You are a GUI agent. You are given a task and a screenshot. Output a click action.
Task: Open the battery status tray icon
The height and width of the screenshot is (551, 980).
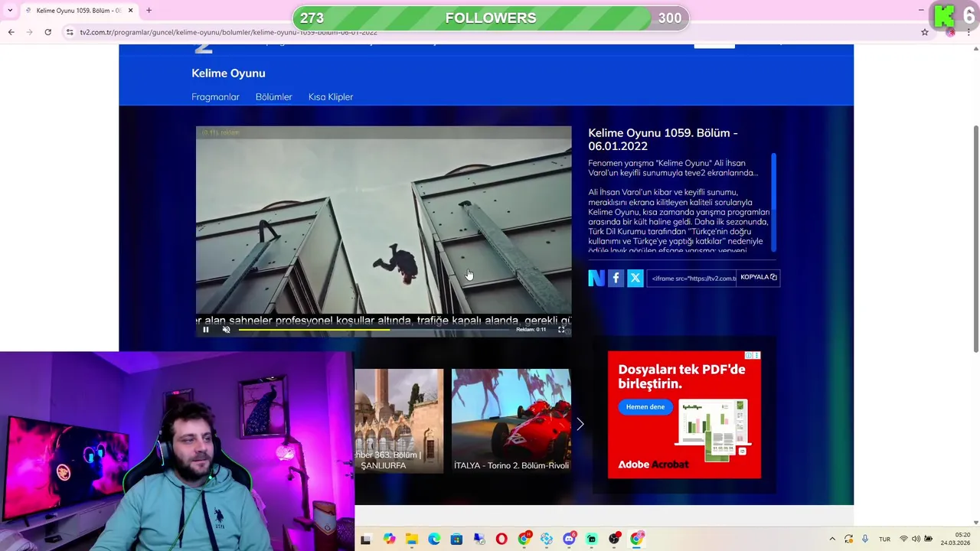tap(929, 539)
